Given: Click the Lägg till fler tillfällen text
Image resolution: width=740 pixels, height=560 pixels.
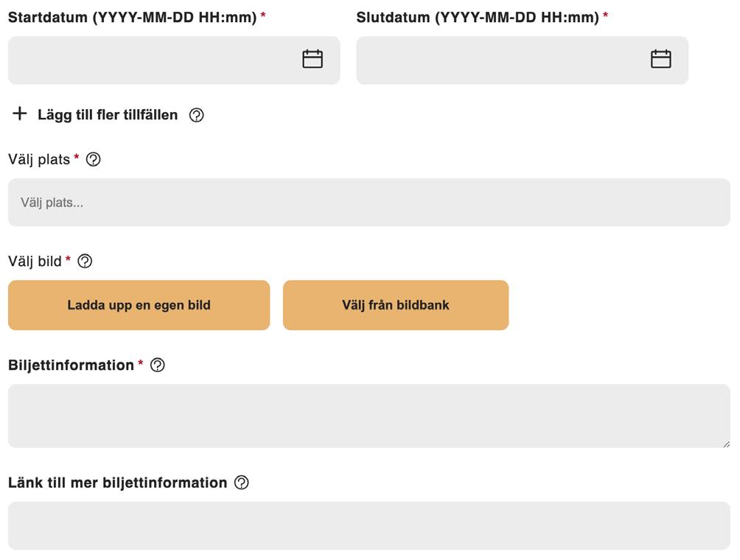Looking at the screenshot, I should 108,115.
